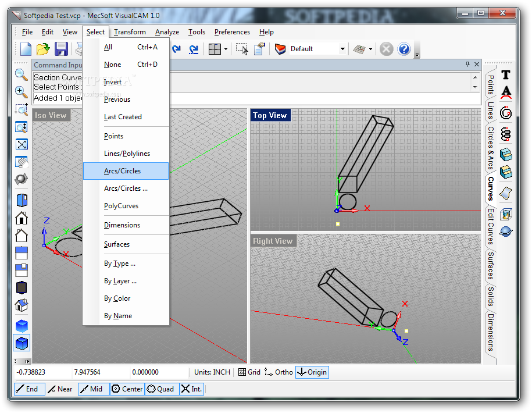
Task: Open the Preferences menu
Action: point(232,32)
